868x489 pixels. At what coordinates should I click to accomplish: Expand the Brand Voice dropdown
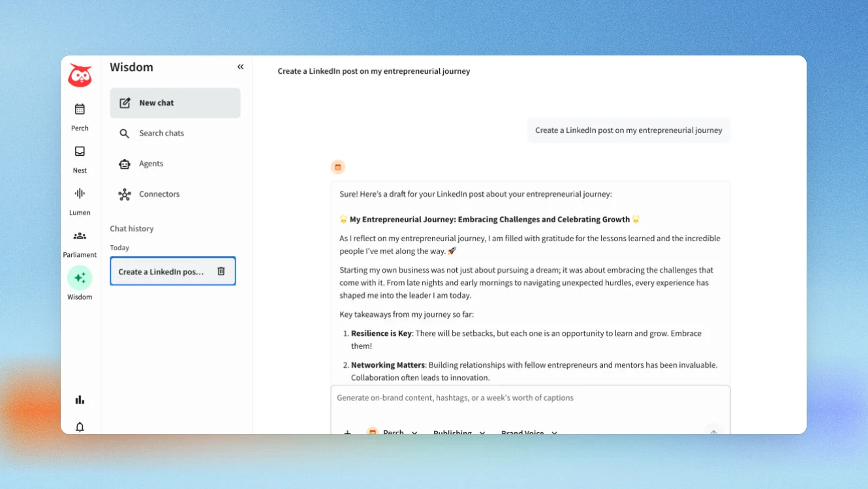click(x=529, y=432)
